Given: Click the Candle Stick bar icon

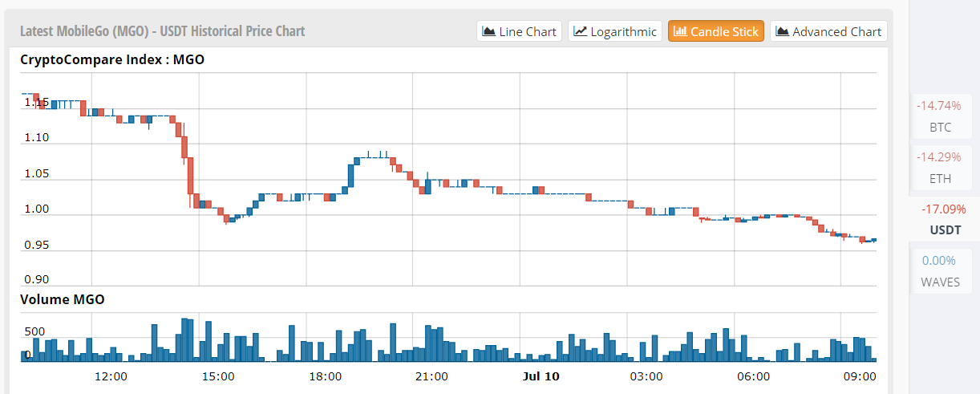Looking at the screenshot, I should 680,31.
